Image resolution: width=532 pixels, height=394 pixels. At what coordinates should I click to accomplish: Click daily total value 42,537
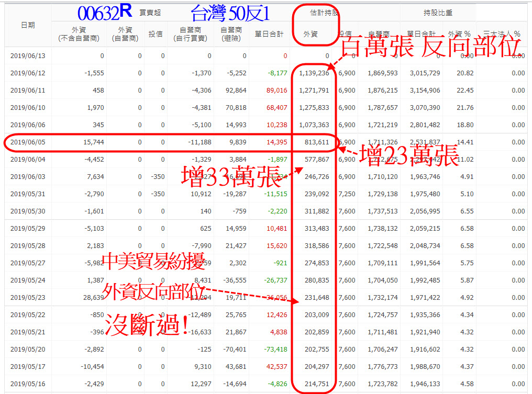pos(276,367)
